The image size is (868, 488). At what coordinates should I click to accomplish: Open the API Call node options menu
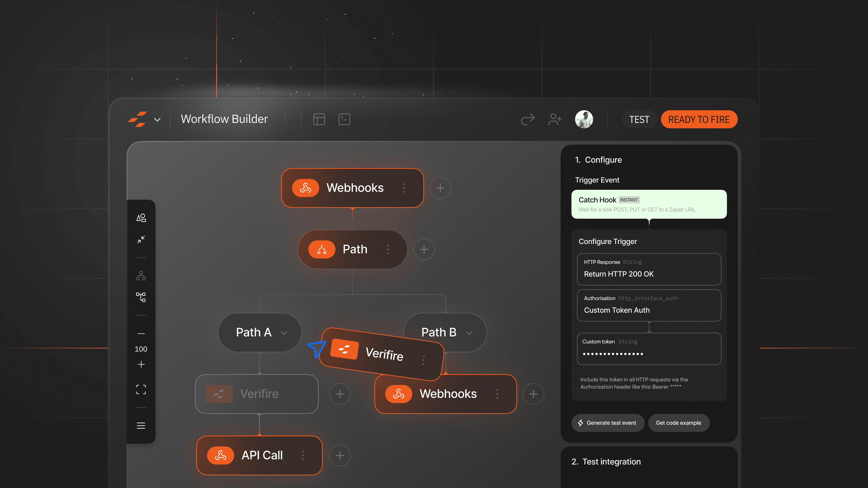pos(303,455)
